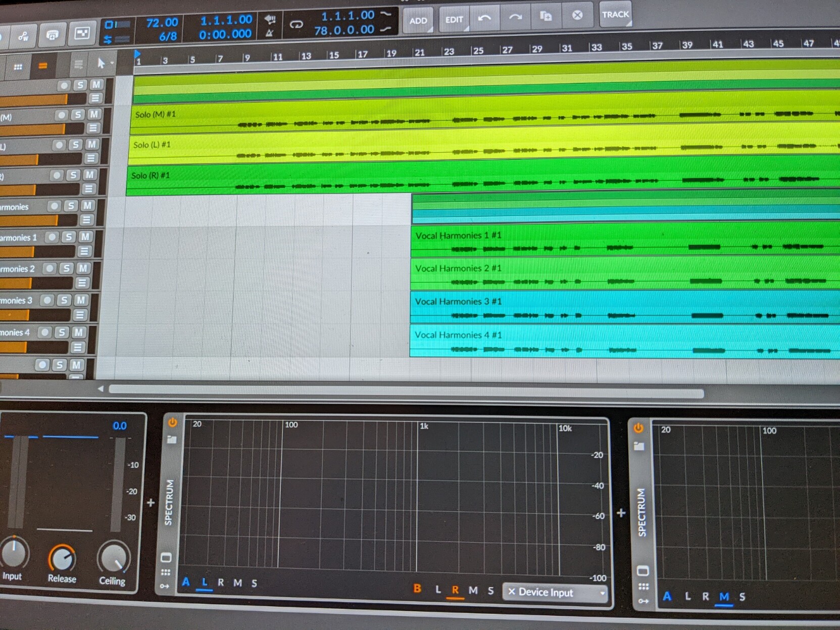The height and width of the screenshot is (630, 840).
Task: Open the TRACK menu
Action: pos(615,15)
